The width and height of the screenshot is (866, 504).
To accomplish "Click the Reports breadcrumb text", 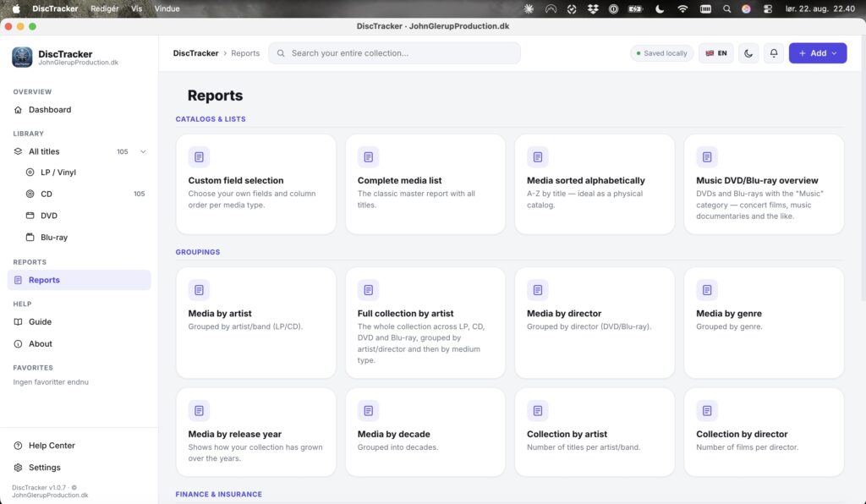I will point(245,53).
